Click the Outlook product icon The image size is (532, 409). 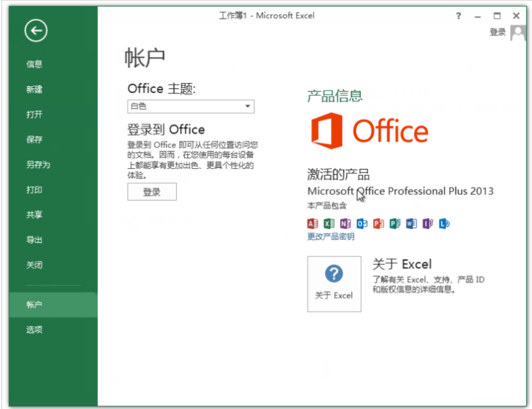[362, 224]
